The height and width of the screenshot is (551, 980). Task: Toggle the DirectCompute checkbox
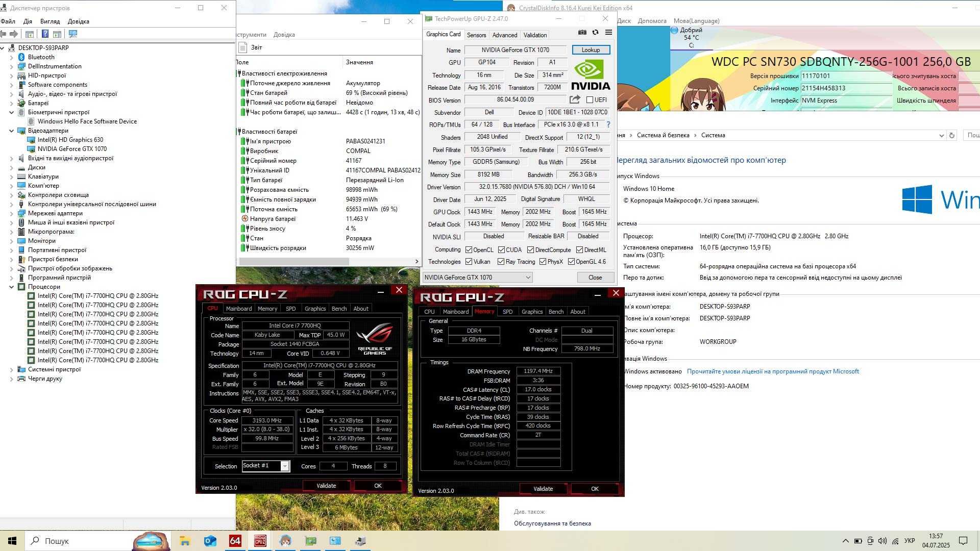pos(530,250)
